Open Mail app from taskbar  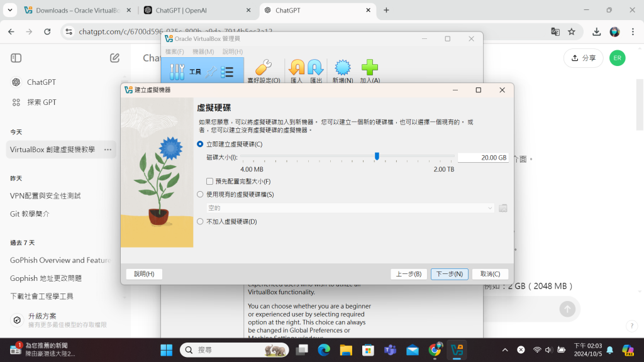(x=413, y=350)
